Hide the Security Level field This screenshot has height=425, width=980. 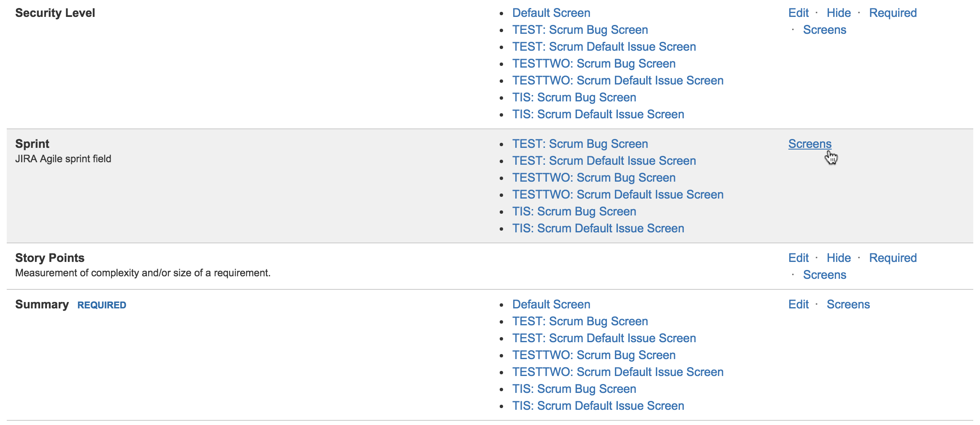click(x=838, y=13)
